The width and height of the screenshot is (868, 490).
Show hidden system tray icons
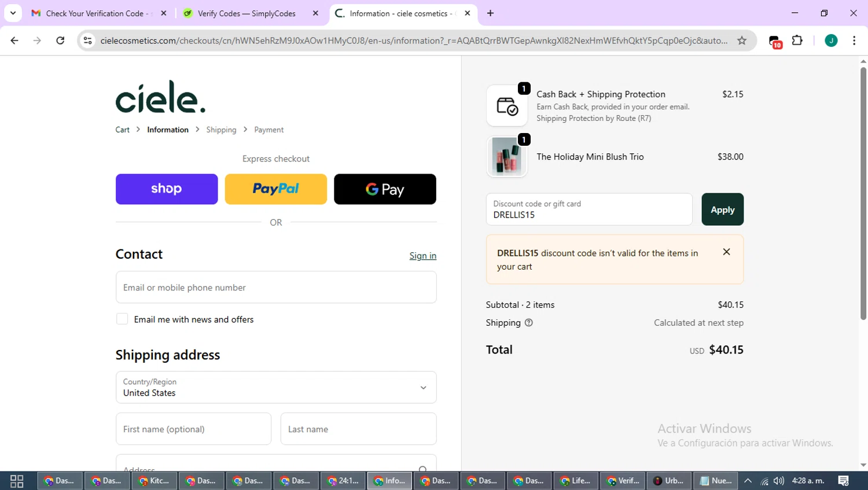(748, 481)
